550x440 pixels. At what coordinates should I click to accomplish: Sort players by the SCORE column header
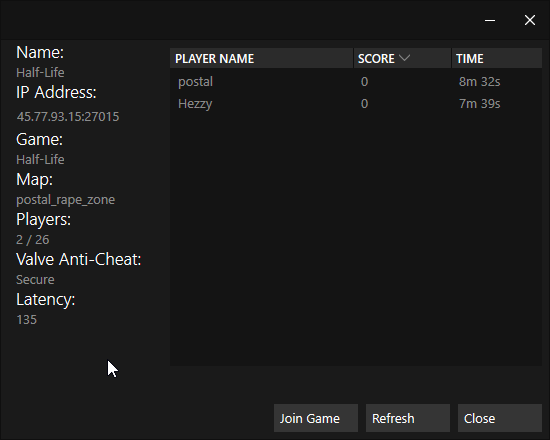tap(402, 58)
